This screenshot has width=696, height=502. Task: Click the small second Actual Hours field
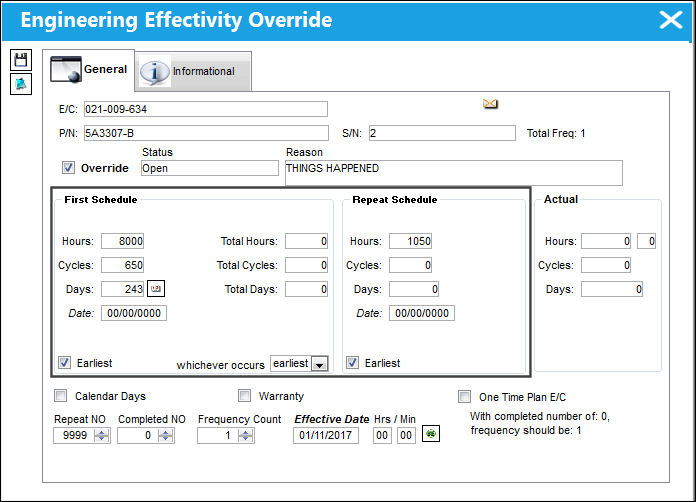coord(646,241)
